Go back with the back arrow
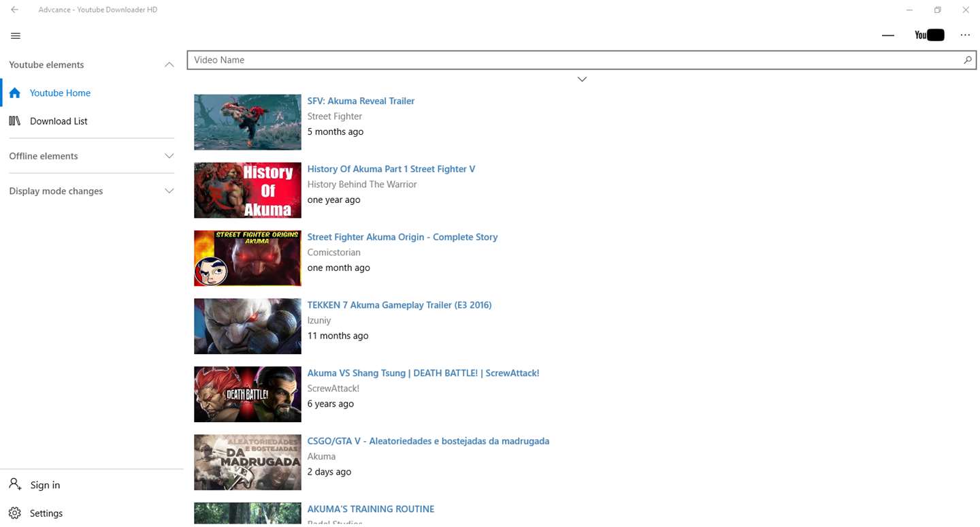Image resolution: width=980 pixels, height=527 pixels. coord(14,10)
